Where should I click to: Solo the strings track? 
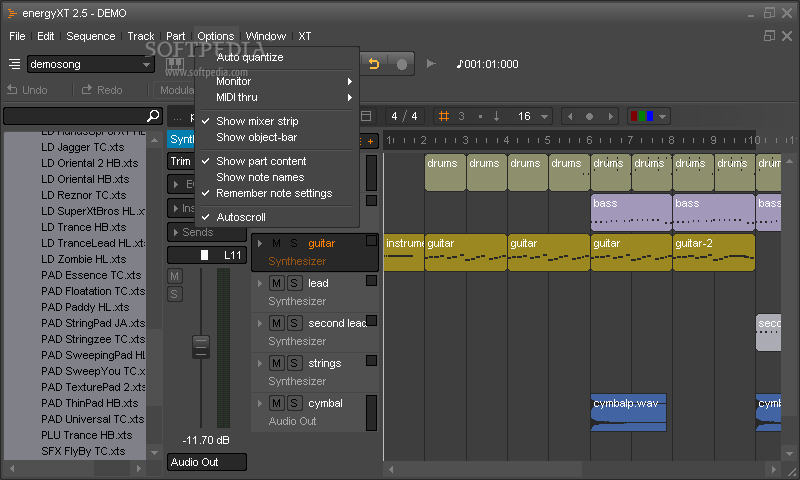(x=294, y=363)
